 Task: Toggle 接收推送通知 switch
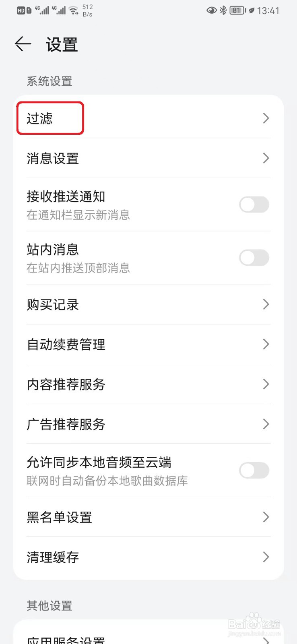coord(254,204)
